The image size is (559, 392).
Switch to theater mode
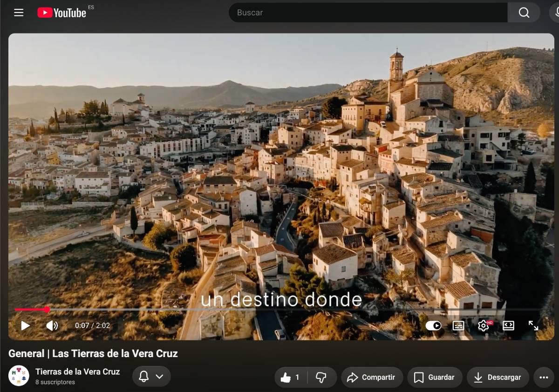click(508, 325)
